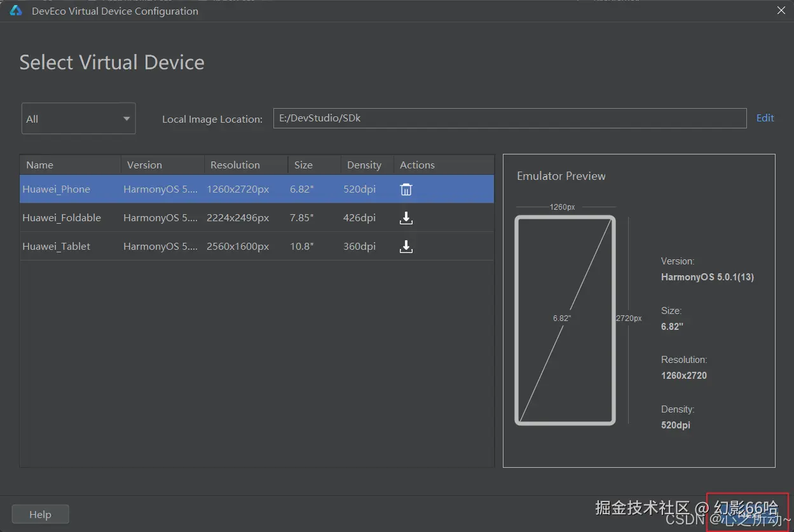794x532 pixels.
Task: Sort by the Resolution column header
Action: 246,165
